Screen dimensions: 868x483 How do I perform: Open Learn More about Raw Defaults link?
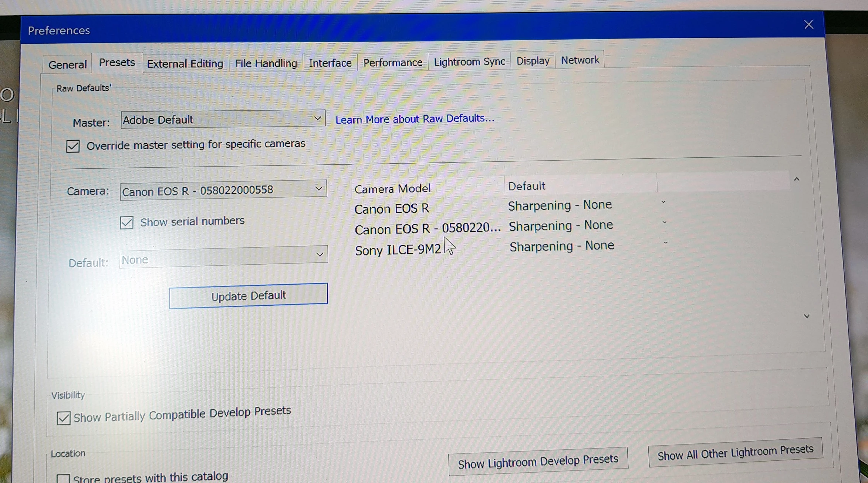(415, 119)
